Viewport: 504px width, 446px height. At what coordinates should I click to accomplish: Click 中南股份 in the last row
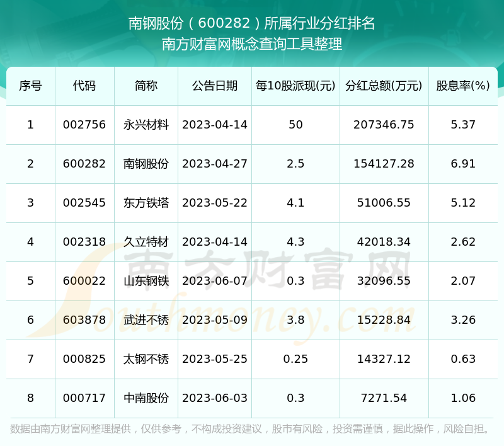tap(146, 398)
